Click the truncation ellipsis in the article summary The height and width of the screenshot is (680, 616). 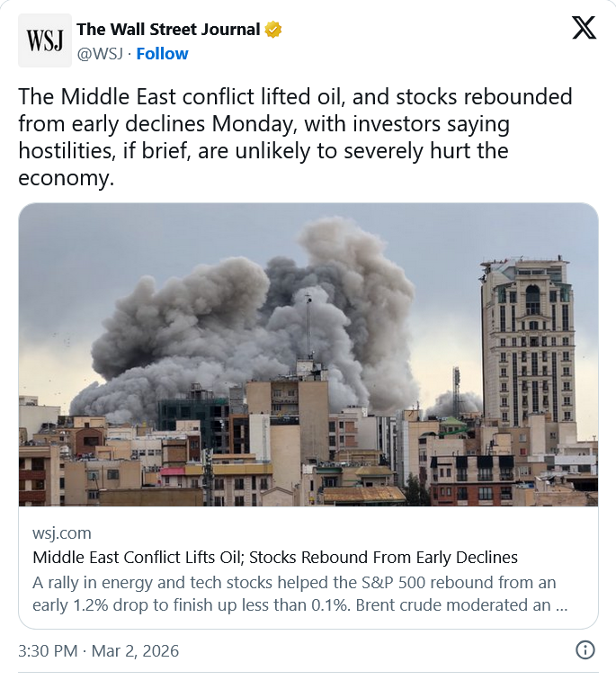tap(562, 605)
